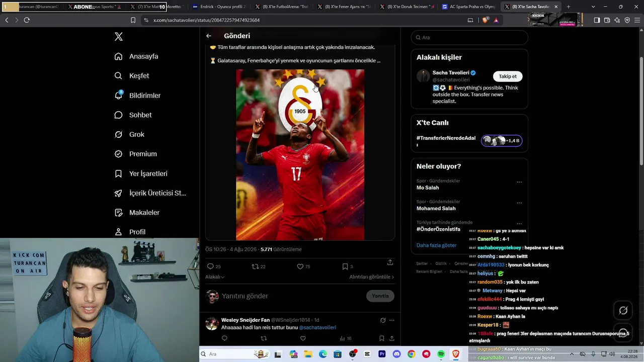The height and width of the screenshot is (362, 644).
Task: Share the main post
Action: [x=390, y=262]
